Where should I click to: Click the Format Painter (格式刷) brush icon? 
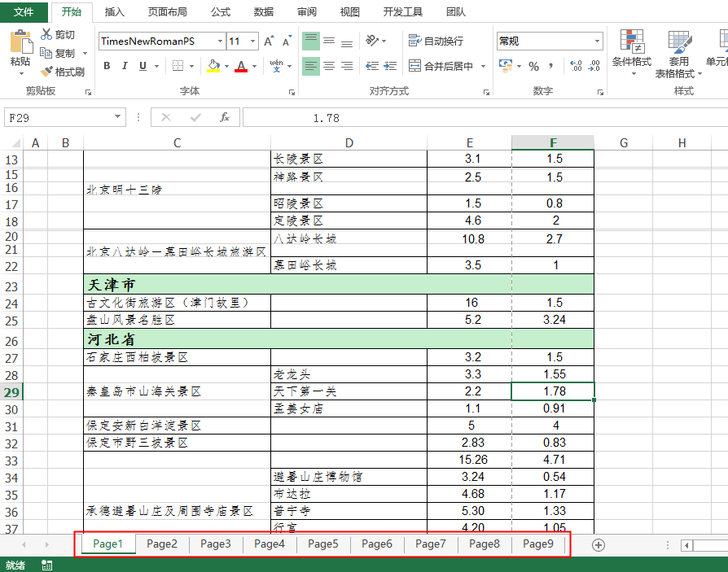point(47,72)
